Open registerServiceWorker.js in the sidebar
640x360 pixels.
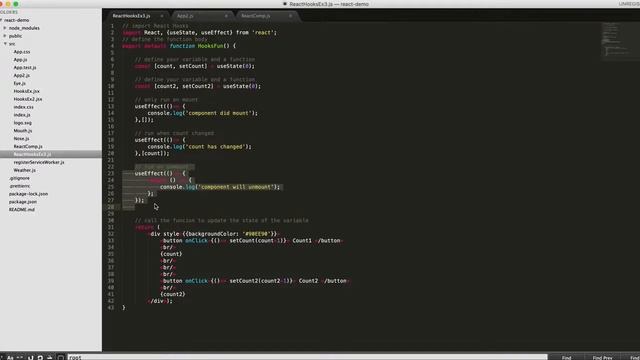click(39, 162)
